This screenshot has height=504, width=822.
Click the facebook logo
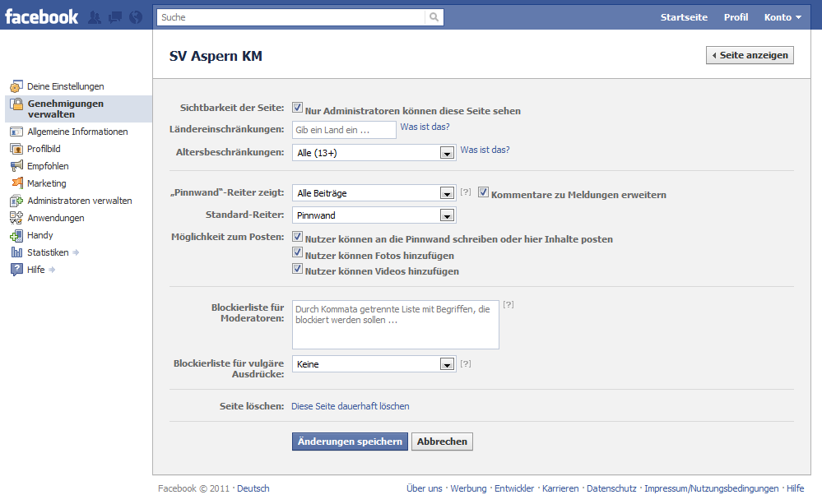tap(41, 16)
